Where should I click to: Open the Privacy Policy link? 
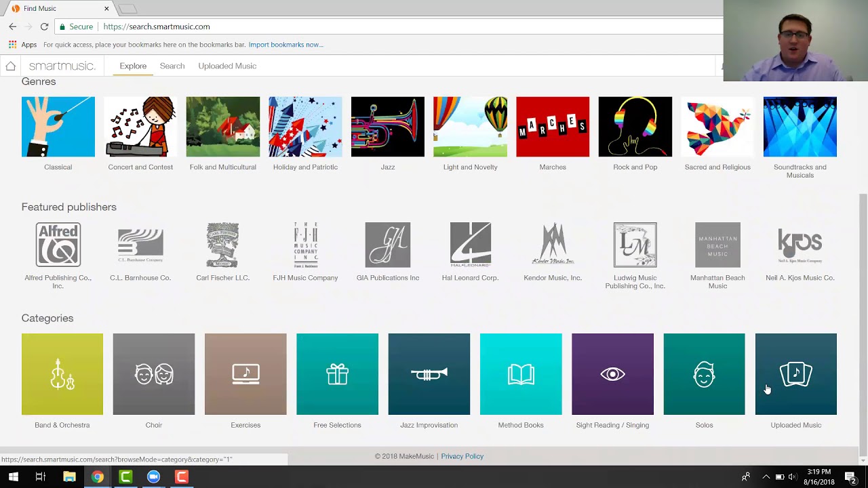[x=462, y=456]
